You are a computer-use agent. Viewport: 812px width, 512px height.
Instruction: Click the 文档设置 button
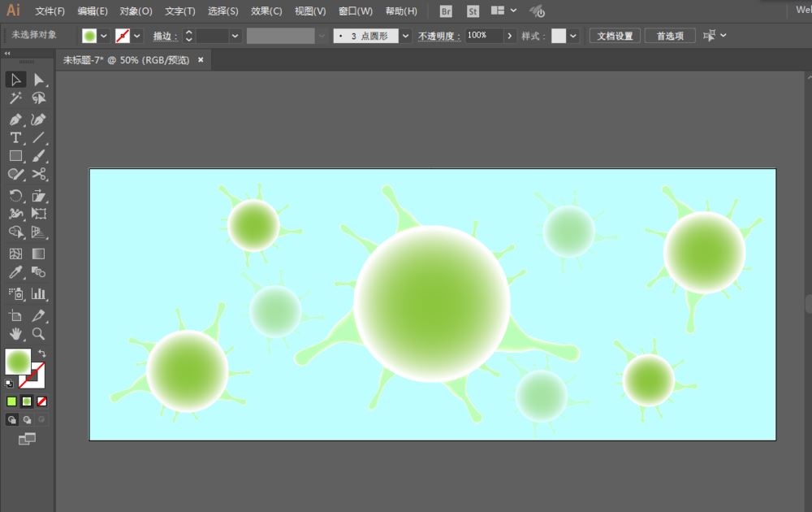tap(614, 35)
